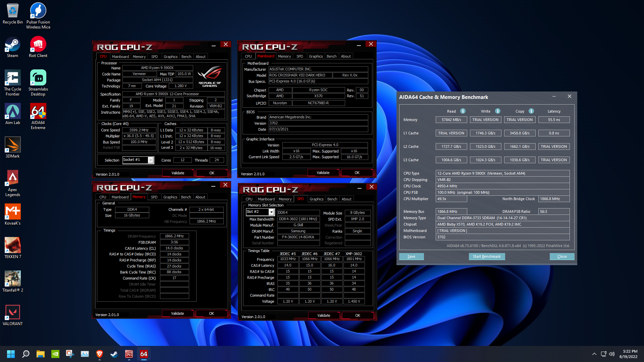Screen dimensions: 644x362
Task: Click the ROG Republic of Gamers logo
Action: [210, 76]
